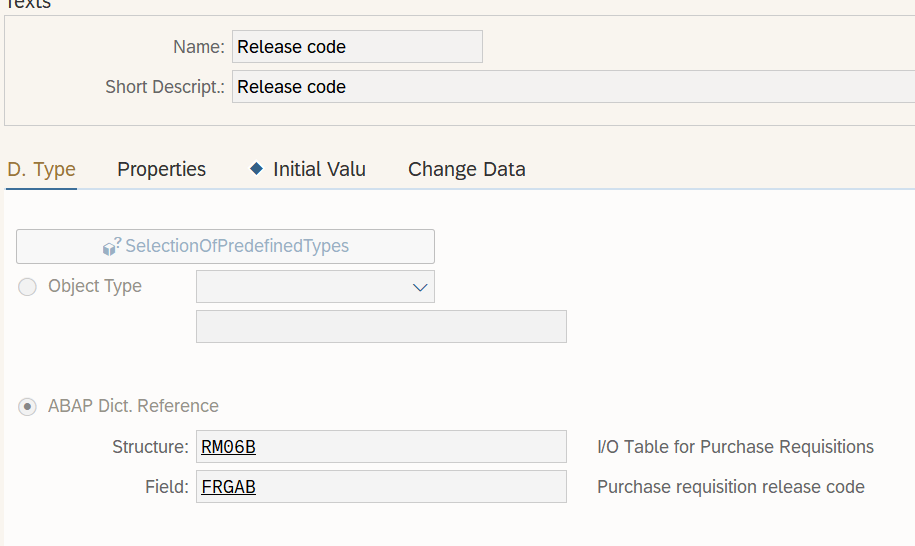Screen dimensions: 915x546
Task: Focus the Name input field
Action: pyautogui.click(x=357, y=47)
